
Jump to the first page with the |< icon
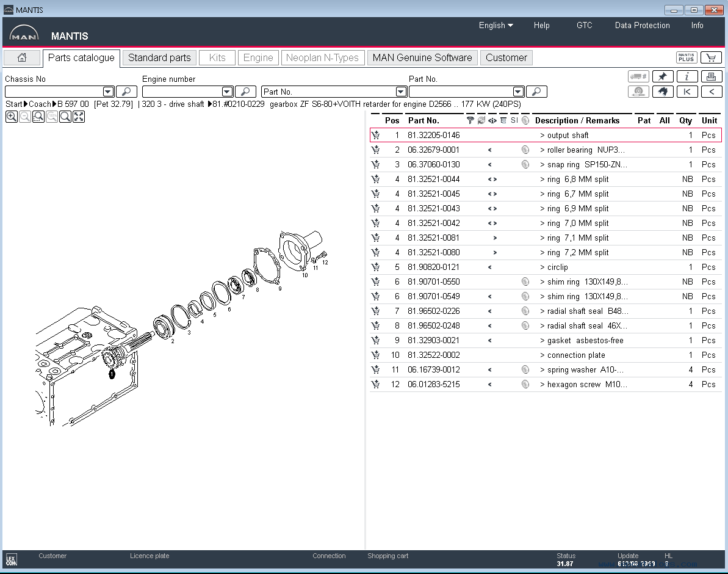(x=687, y=92)
